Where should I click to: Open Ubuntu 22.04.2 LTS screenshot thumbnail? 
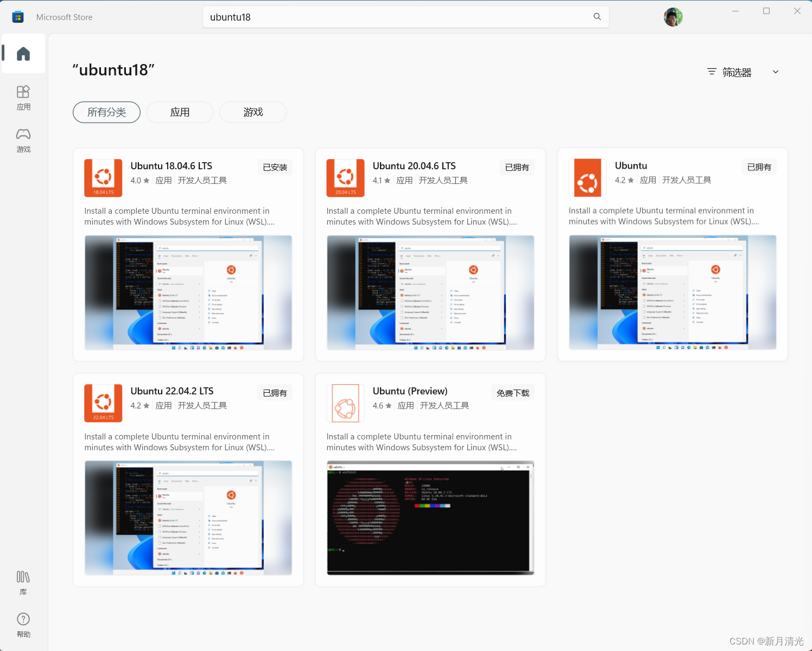tap(188, 518)
